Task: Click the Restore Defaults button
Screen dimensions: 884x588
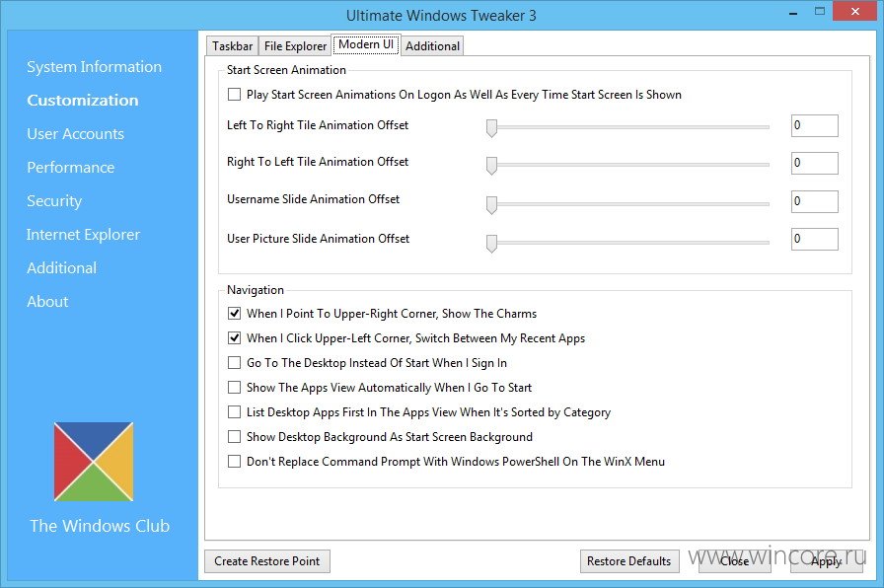Action: 629,561
